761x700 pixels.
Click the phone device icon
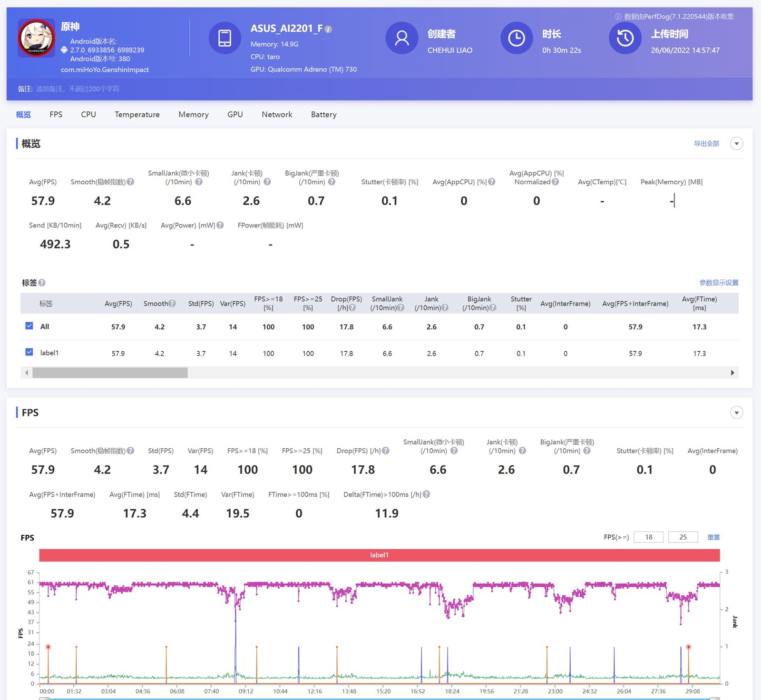(x=224, y=38)
